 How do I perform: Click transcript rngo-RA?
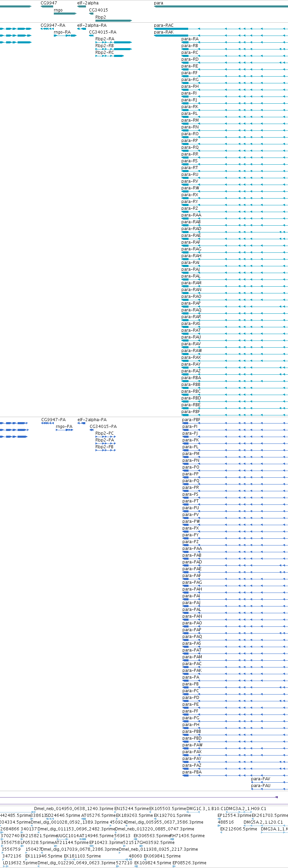(x=62, y=32)
